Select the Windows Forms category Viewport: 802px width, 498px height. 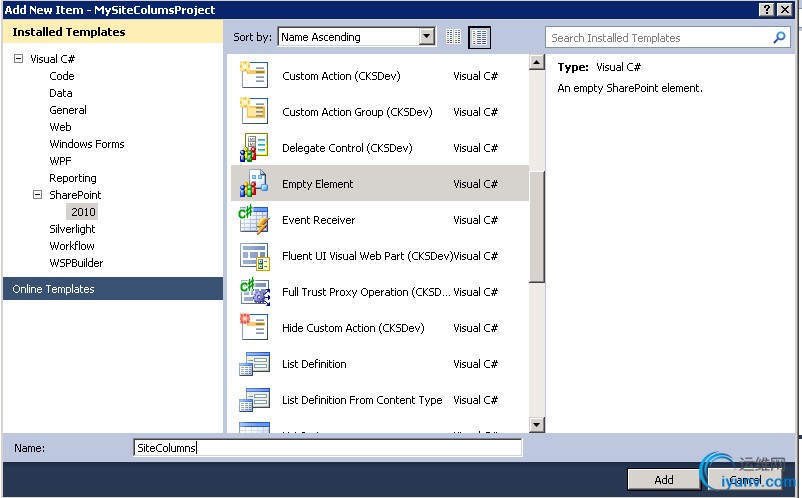[x=87, y=144]
